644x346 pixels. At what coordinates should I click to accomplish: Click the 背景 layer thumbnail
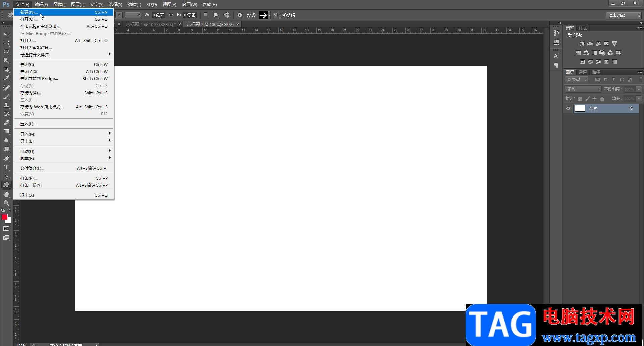580,108
